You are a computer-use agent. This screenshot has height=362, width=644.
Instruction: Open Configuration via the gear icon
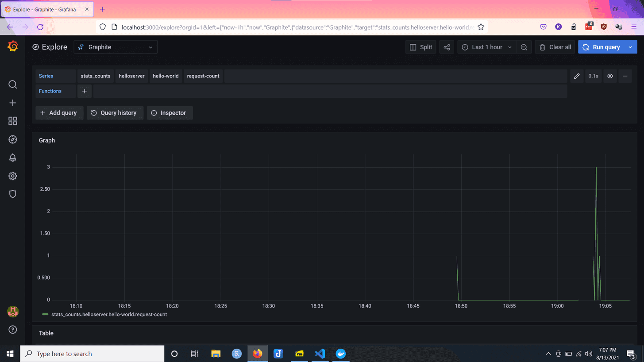12,176
